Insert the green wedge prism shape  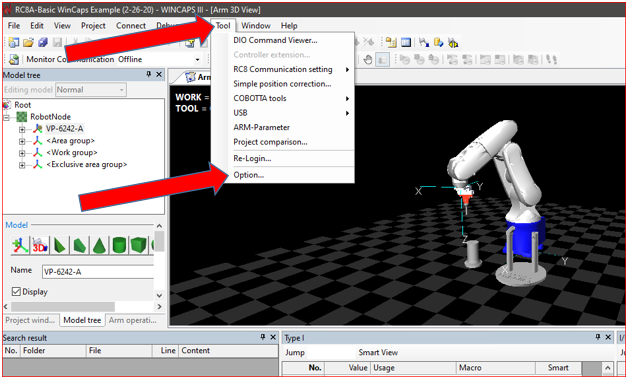click(79, 245)
